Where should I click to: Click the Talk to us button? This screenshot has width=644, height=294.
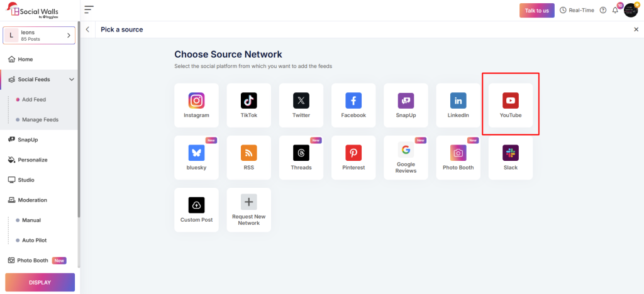(536, 10)
